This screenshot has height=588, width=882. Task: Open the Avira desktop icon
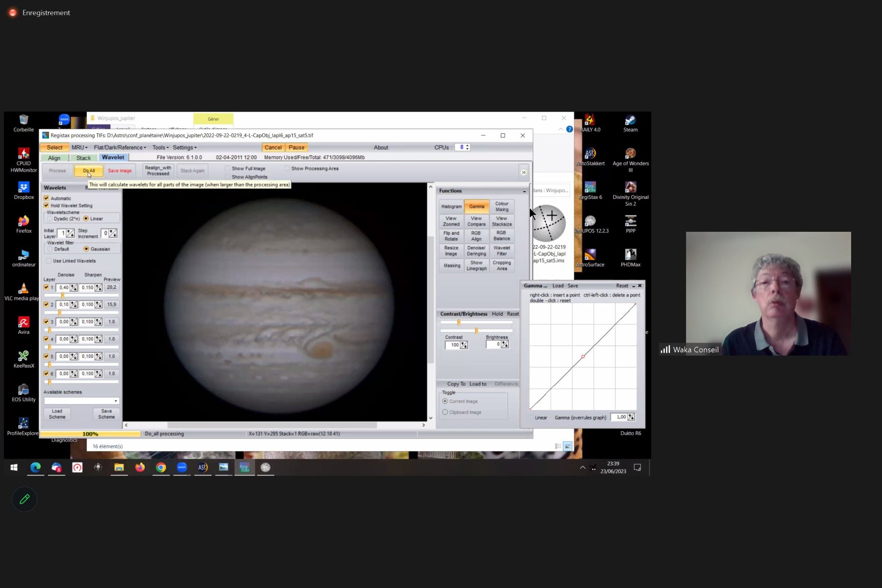24,325
